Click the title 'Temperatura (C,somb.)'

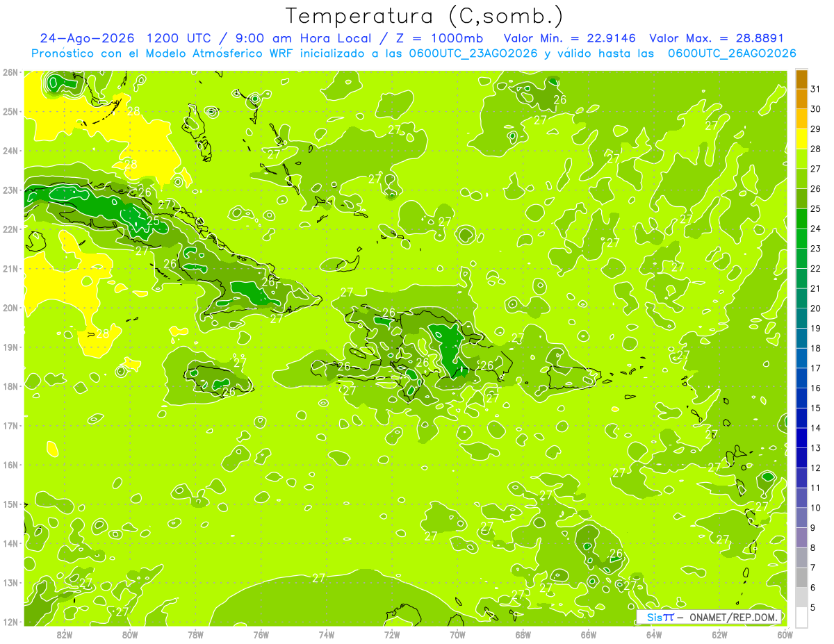click(425, 17)
